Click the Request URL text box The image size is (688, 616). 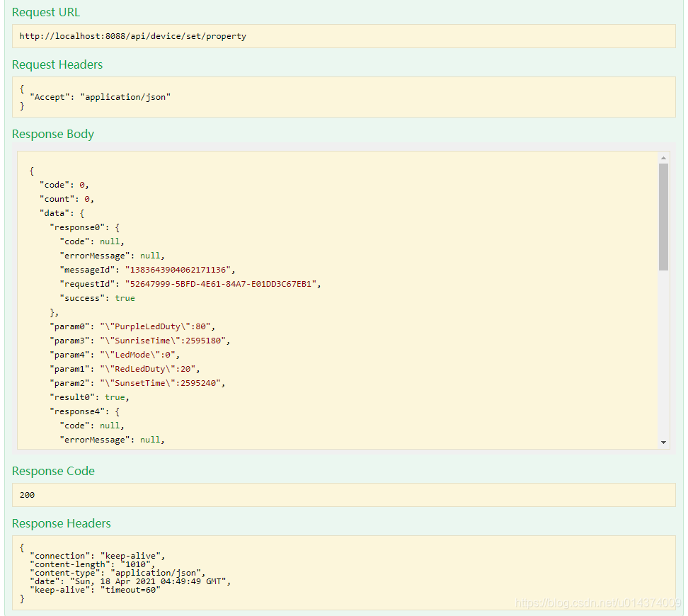tap(343, 36)
